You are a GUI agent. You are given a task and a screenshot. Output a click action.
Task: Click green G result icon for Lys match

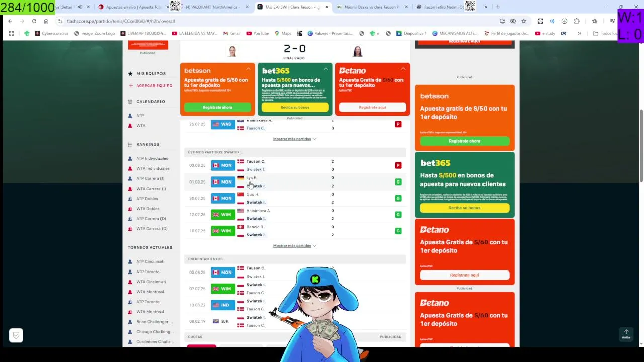(398, 182)
